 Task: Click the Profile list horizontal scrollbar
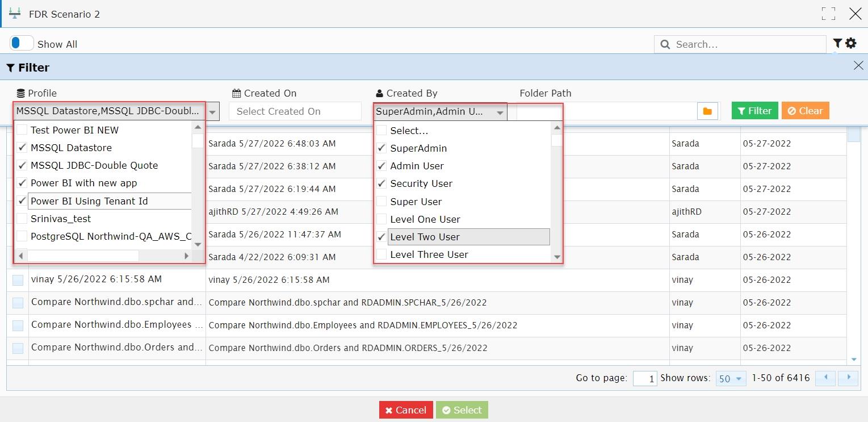tap(104, 256)
